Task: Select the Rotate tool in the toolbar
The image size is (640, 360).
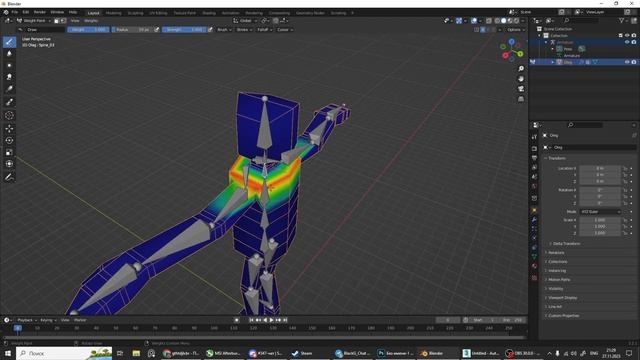Action: click(9, 140)
